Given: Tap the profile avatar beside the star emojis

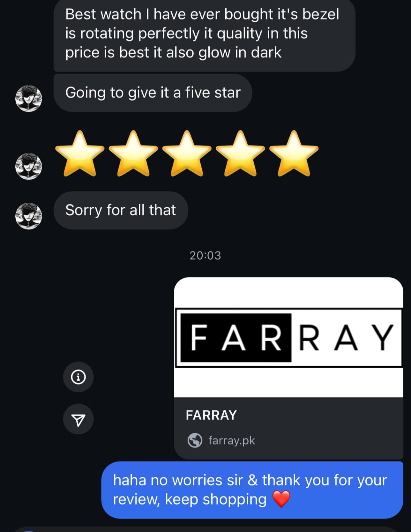Looking at the screenshot, I should (x=29, y=166).
